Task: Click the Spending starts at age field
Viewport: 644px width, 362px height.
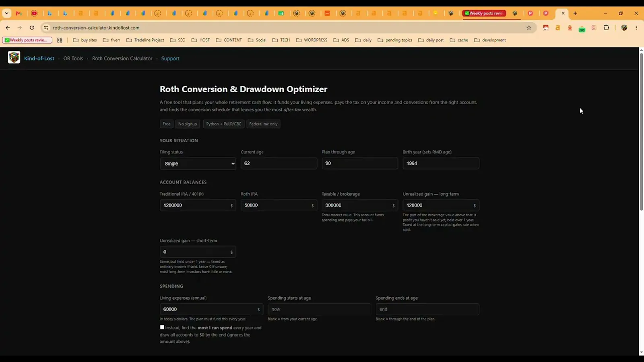Action: (319, 309)
